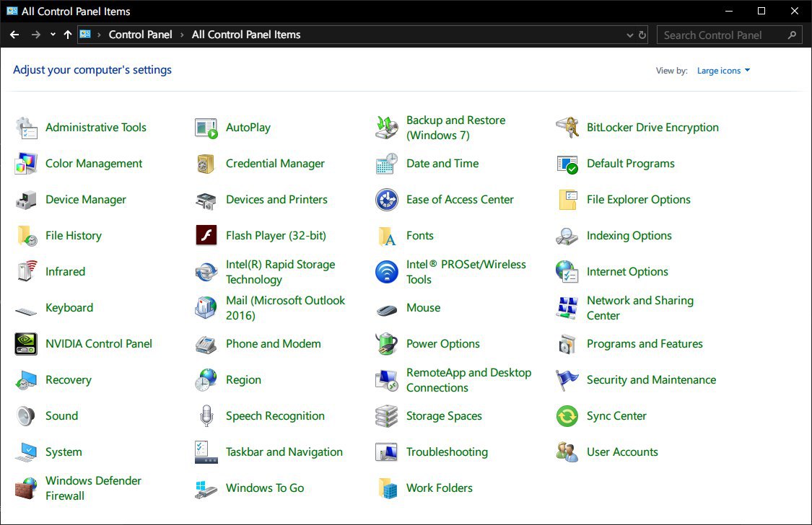Open the Storage Spaces link

point(444,416)
